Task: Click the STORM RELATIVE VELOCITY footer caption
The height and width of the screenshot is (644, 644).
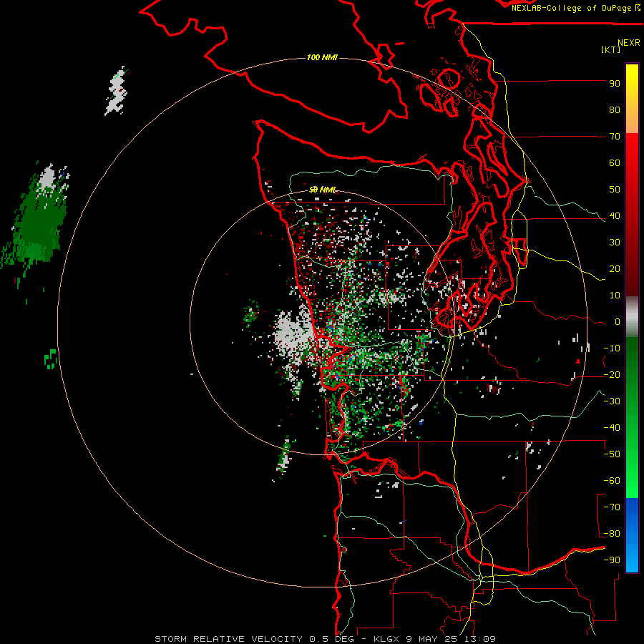Action: click(325, 639)
